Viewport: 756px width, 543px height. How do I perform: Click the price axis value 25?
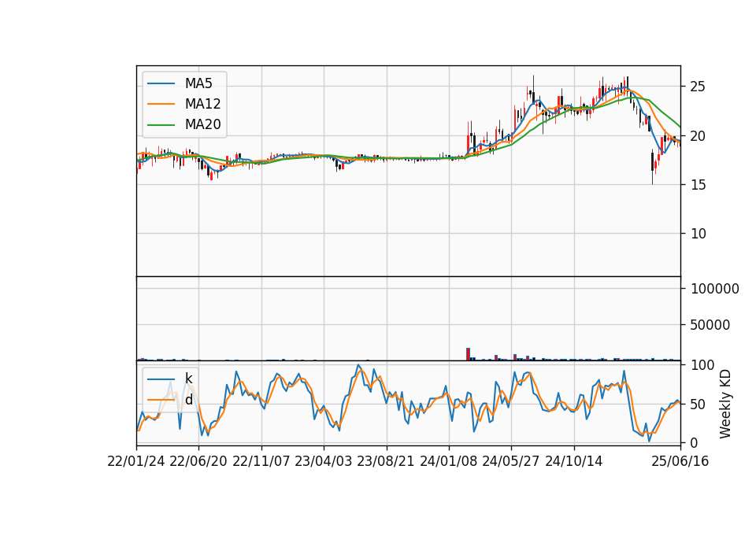698,87
